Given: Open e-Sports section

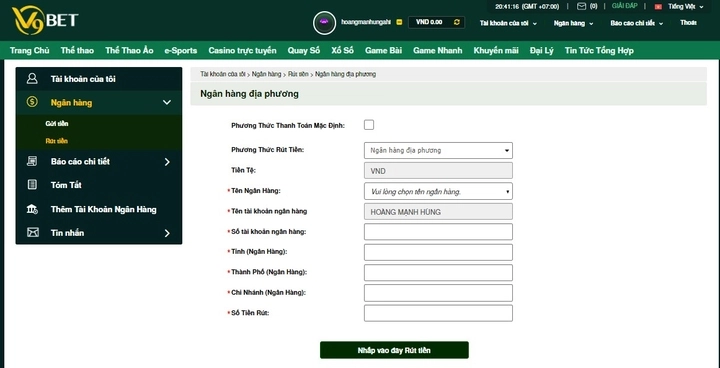Looking at the screenshot, I should (181, 51).
